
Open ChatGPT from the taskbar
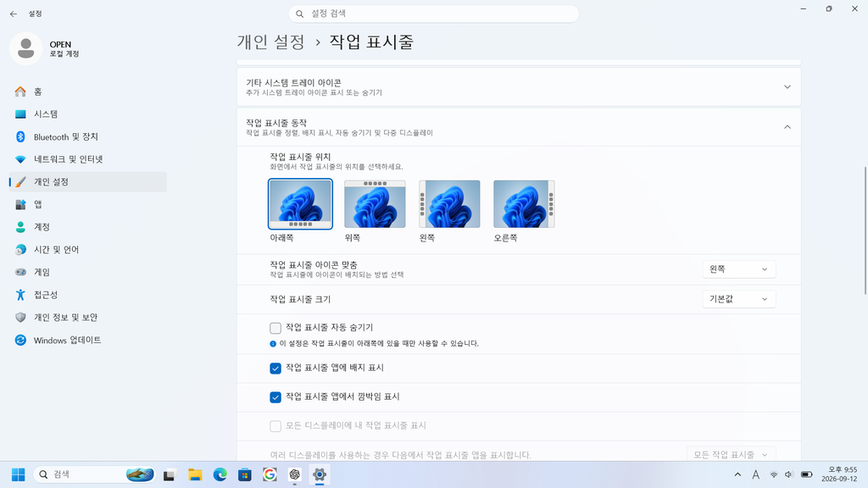click(x=294, y=474)
